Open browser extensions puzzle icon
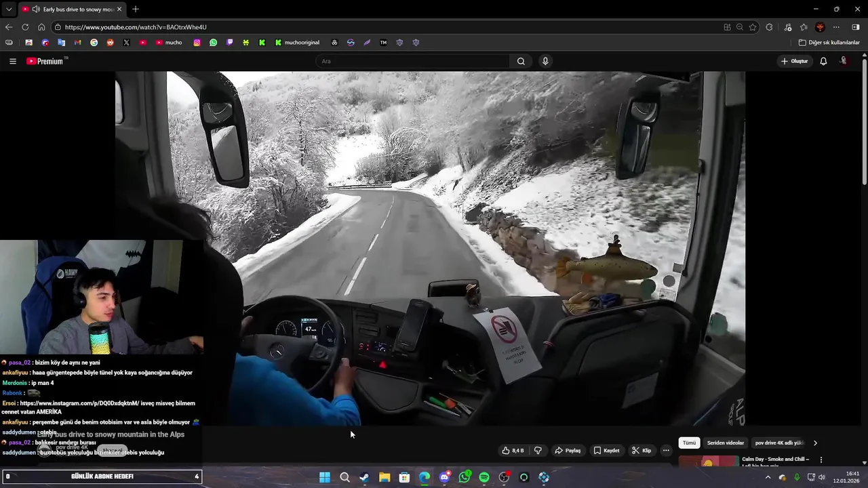This screenshot has height=488, width=868. point(769,27)
